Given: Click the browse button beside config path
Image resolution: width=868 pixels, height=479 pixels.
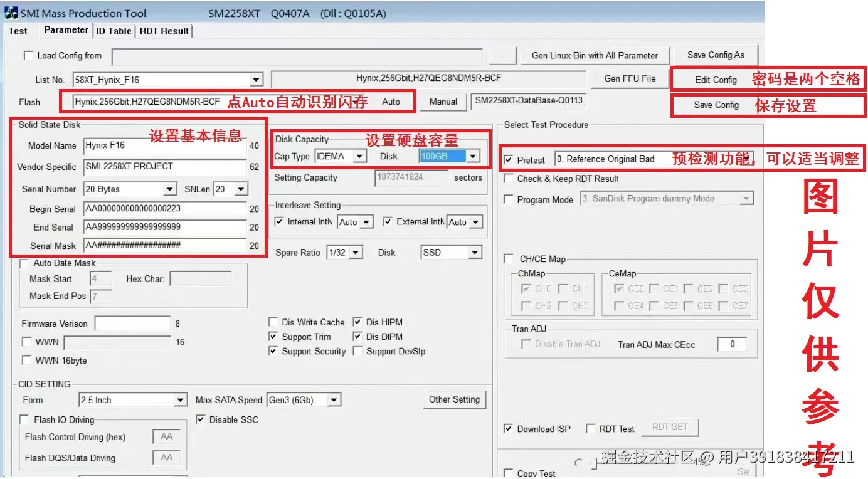Looking at the screenshot, I should 502,56.
